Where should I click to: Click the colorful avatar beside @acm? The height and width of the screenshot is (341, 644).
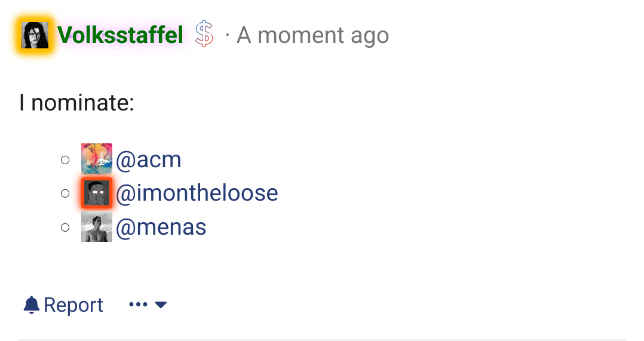click(97, 159)
